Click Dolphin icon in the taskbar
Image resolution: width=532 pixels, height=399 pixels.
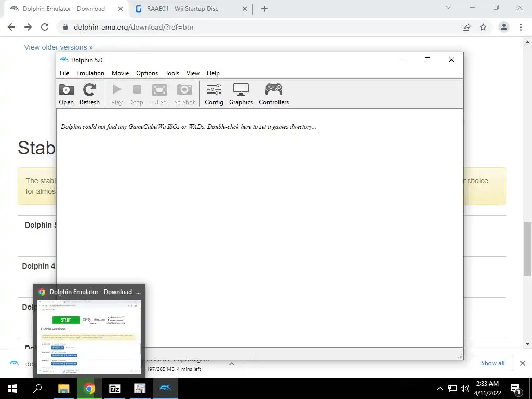[166, 389]
